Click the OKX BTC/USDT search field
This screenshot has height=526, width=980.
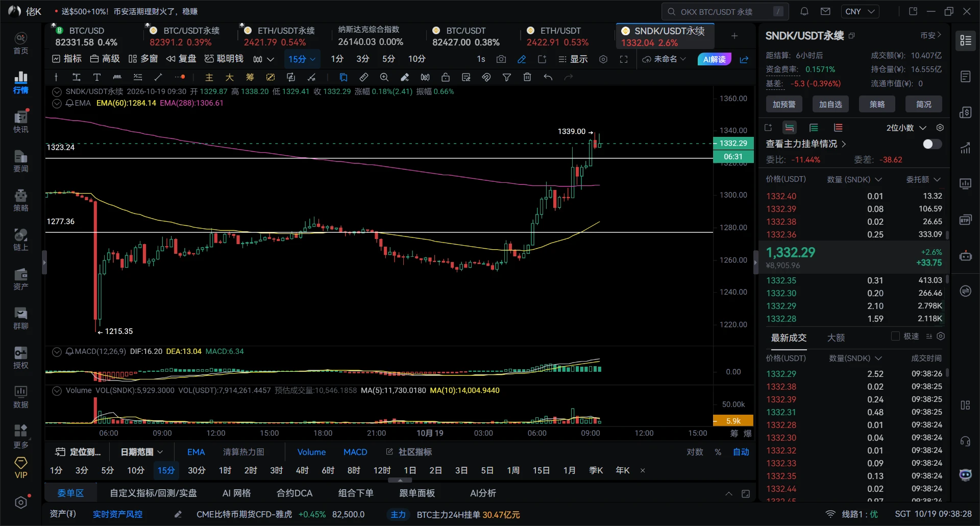pyautogui.click(x=725, y=11)
